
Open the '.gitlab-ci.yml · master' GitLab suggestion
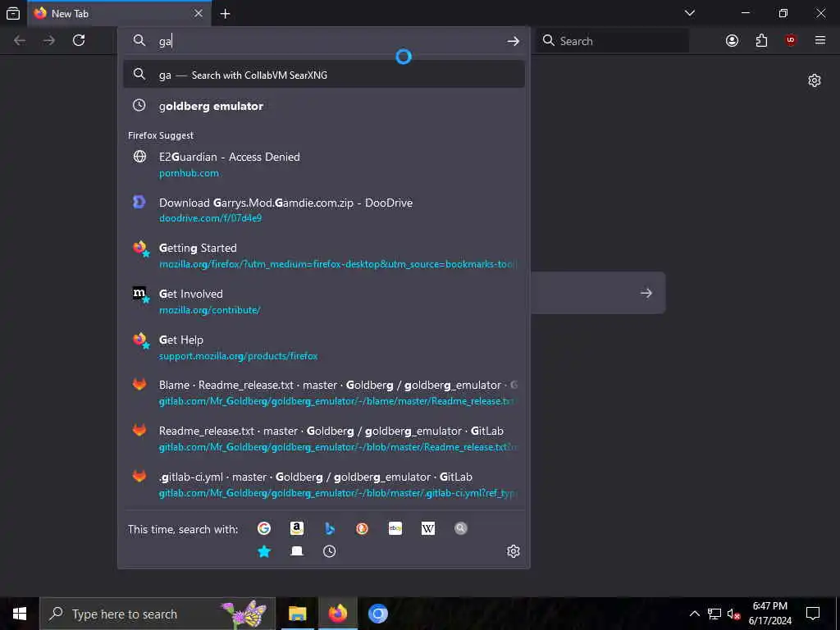323,485
